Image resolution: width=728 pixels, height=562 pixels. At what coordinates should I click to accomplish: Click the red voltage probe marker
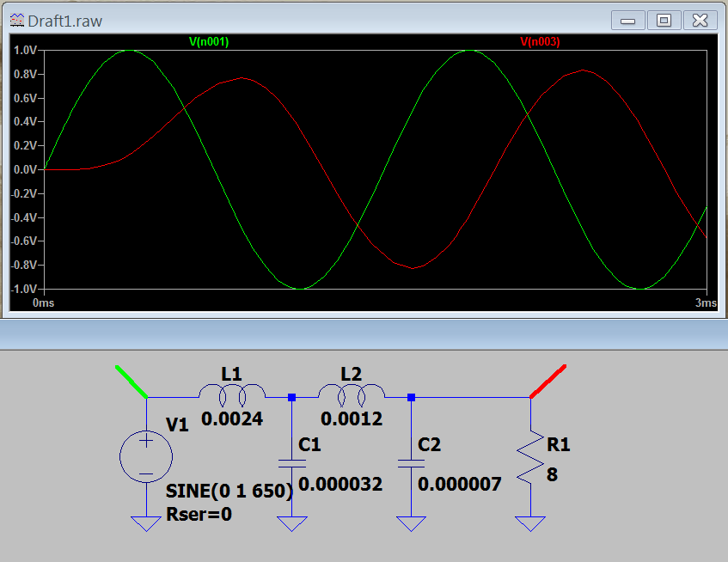tap(548, 382)
